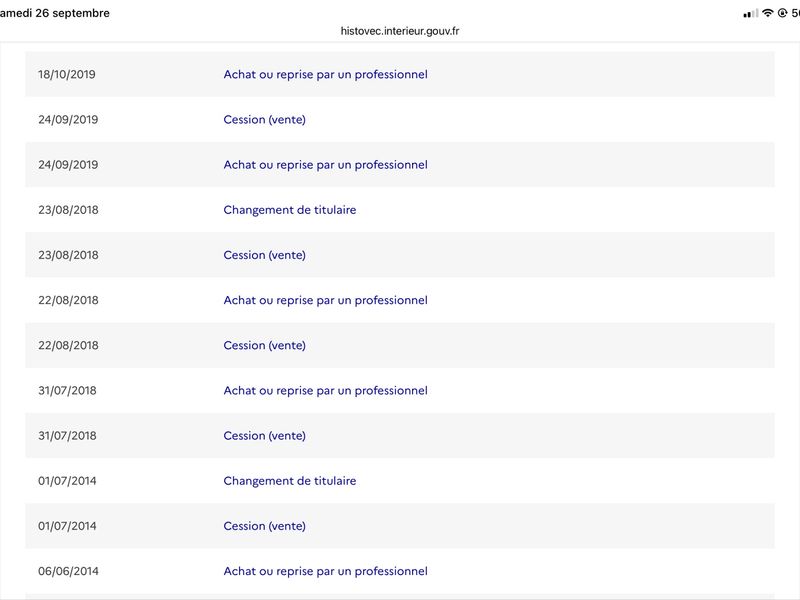Select the 01/07/2014 'Changement de titulaire' entry
The height and width of the screenshot is (600, 800).
[400, 481]
